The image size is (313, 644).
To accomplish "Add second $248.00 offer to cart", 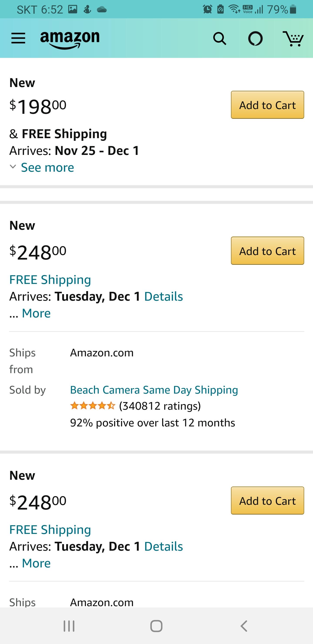I will tap(267, 501).
